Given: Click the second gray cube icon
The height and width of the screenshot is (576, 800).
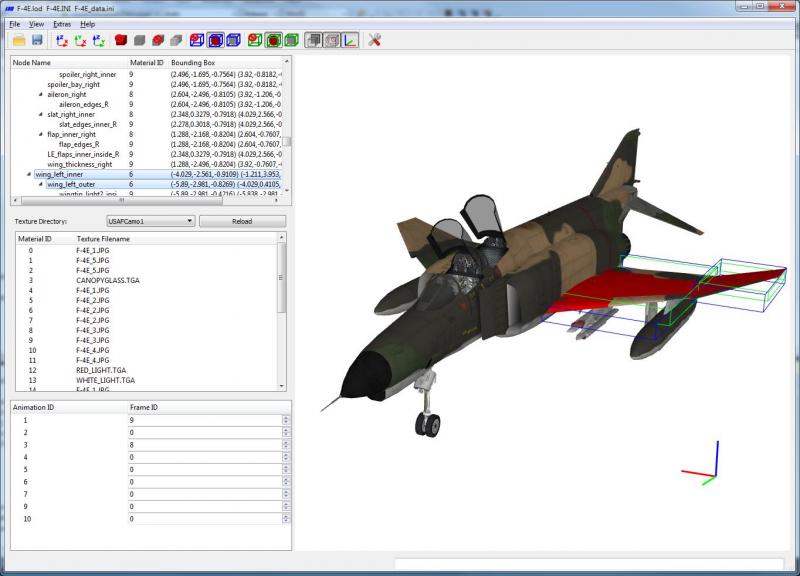Looking at the screenshot, I should click(x=176, y=40).
